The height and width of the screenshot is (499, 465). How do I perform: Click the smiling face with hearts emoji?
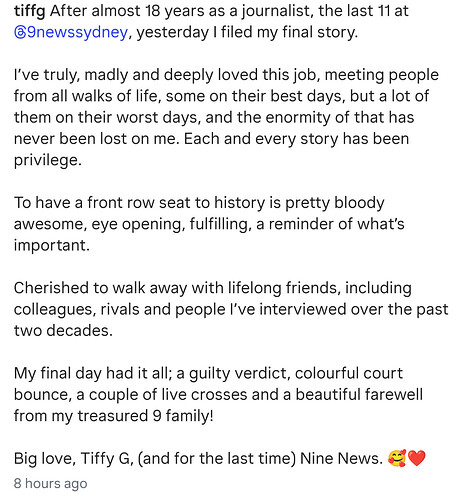coord(397,458)
